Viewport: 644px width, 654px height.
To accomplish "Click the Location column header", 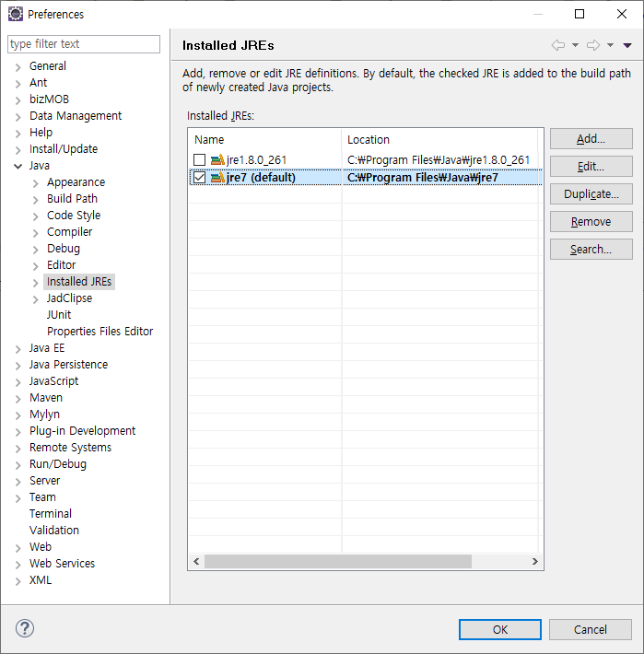I will pyautogui.click(x=439, y=139).
